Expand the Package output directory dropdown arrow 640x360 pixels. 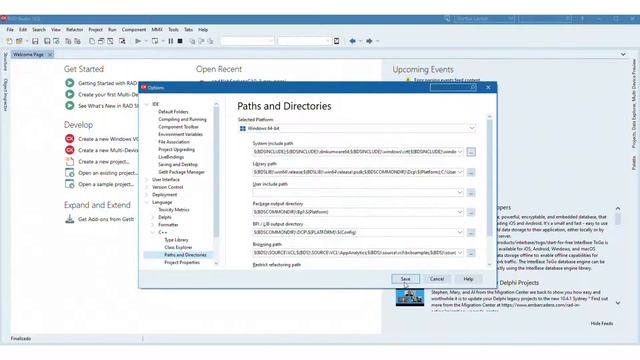pyautogui.click(x=460, y=212)
